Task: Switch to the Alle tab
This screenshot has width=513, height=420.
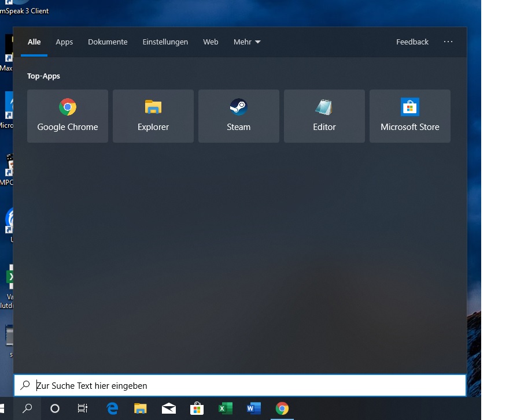Action: (34, 42)
